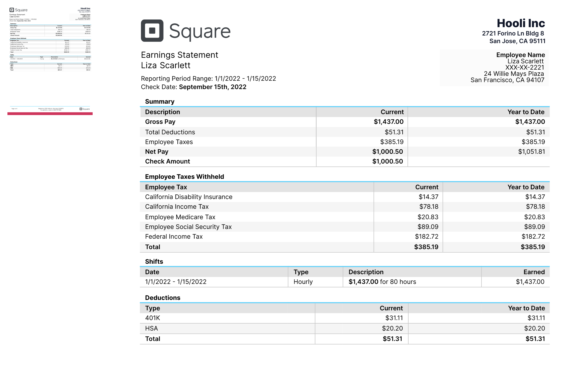Click masked SSN 'XXX-XX-2221'
This screenshot has width=580, height=392.
525,67
